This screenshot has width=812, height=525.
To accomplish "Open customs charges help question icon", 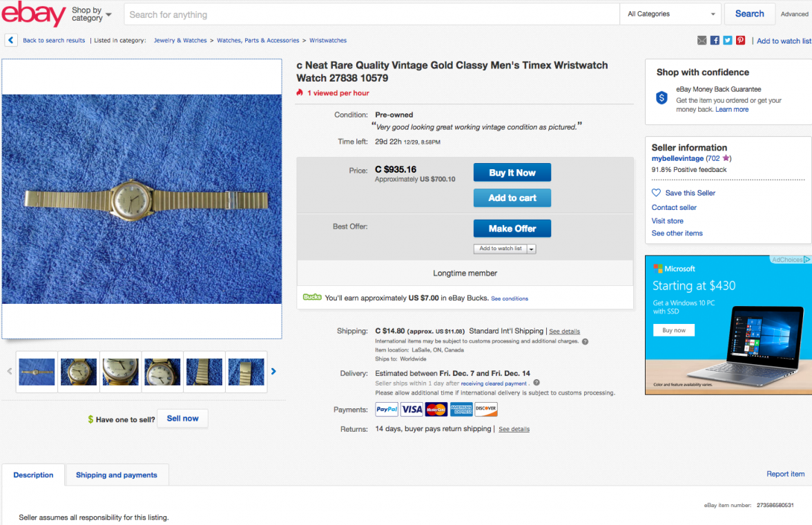I will [x=586, y=341].
